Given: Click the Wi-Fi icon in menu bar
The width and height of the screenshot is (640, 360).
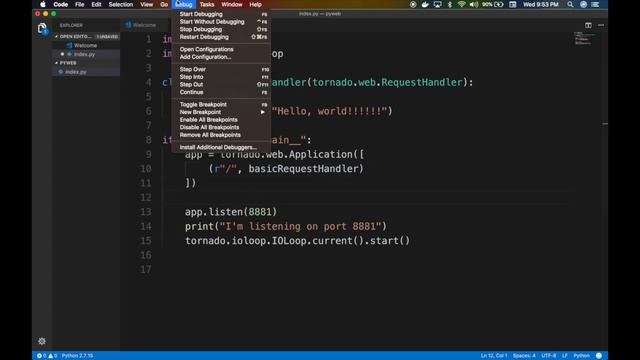Looking at the screenshot, I should pos(461,4).
